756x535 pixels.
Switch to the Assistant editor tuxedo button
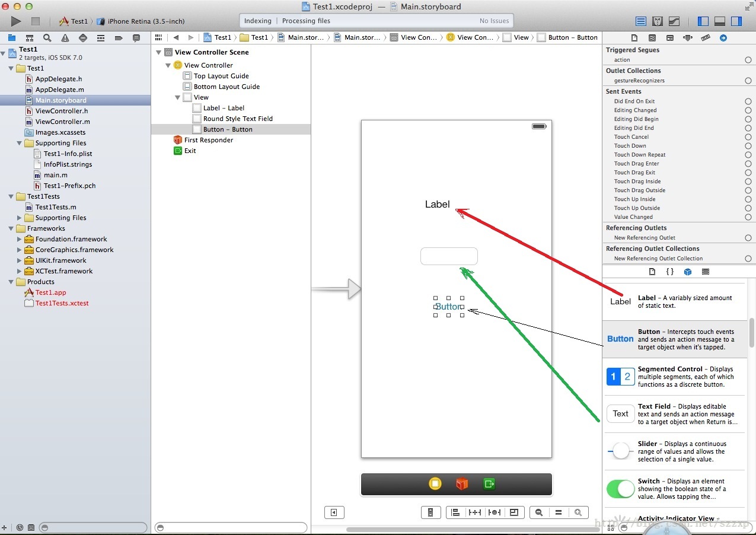click(658, 21)
